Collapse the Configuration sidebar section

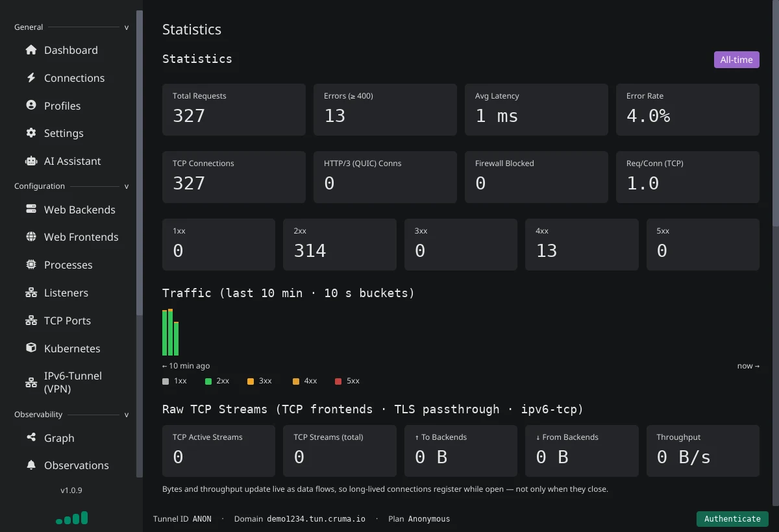(x=127, y=186)
